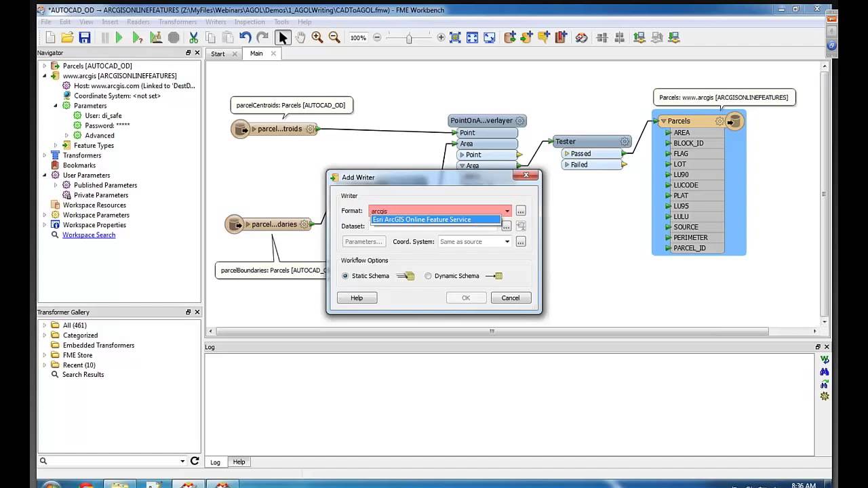Choose the Zoom Out magnifier tool
The image size is (868, 488).
[334, 38]
